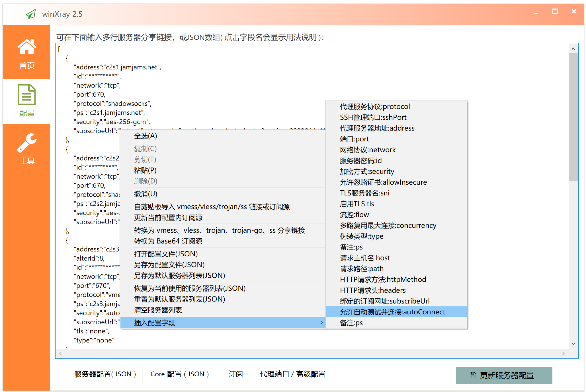Expand the 插入配置字段 submenu arrow
The width and height of the screenshot is (586, 392).
(x=321, y=323)
